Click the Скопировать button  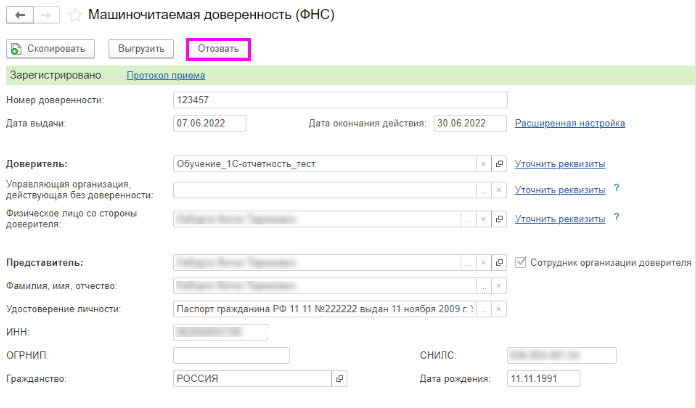click(x=51, y=48)
